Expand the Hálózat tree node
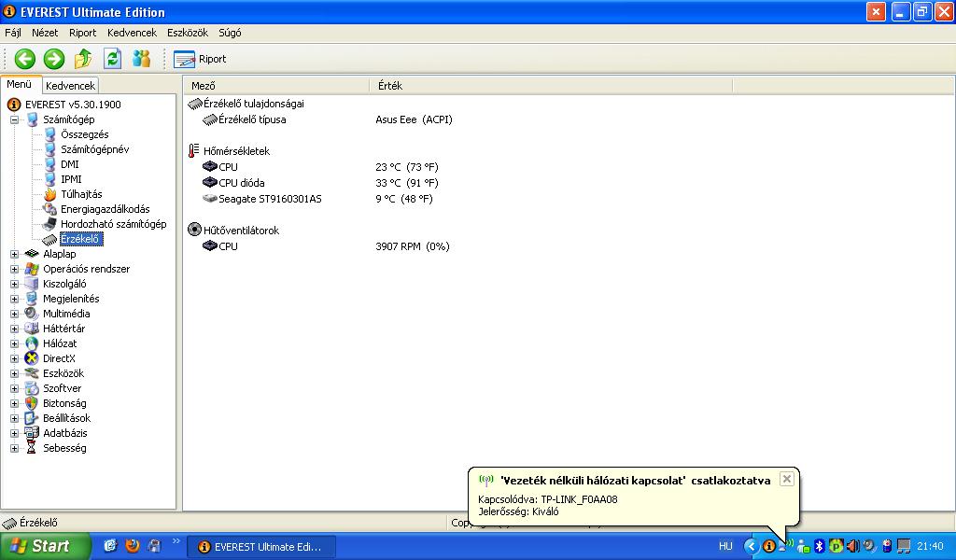The image size is (956, 560). click(x=15, y=343)
